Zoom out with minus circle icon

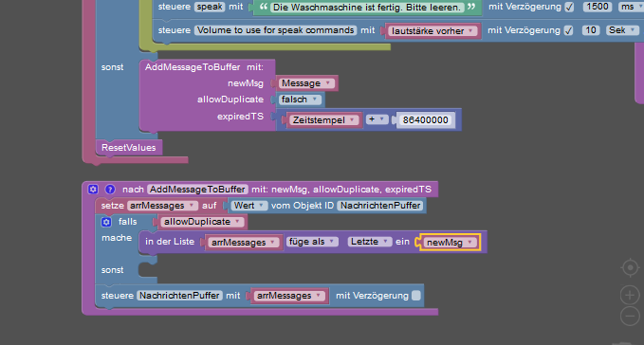coord(630,317)
